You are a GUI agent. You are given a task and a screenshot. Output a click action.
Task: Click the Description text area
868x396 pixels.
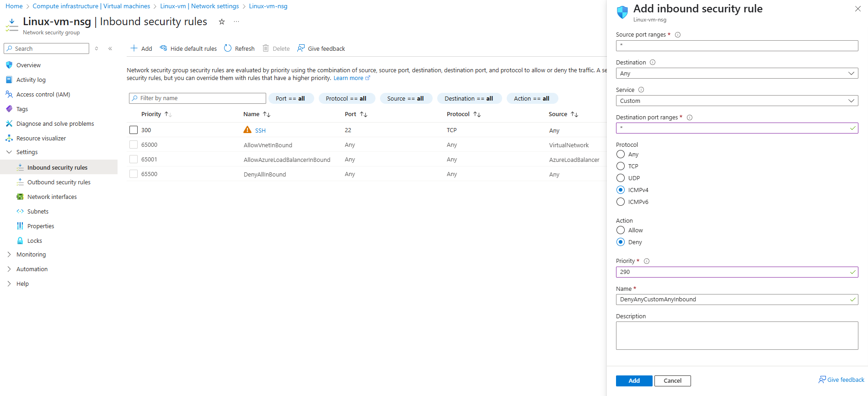click(737, 336)
